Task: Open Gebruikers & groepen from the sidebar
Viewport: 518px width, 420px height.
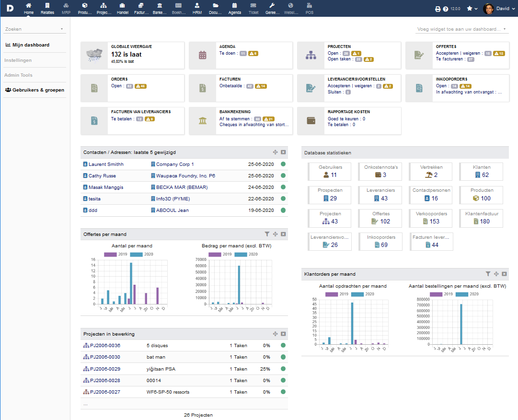Action: (35, 89)
